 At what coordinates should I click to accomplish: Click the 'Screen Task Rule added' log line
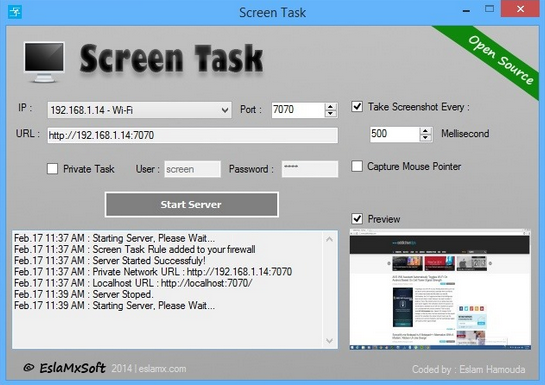pyautogui.click(x=135, y=249)
